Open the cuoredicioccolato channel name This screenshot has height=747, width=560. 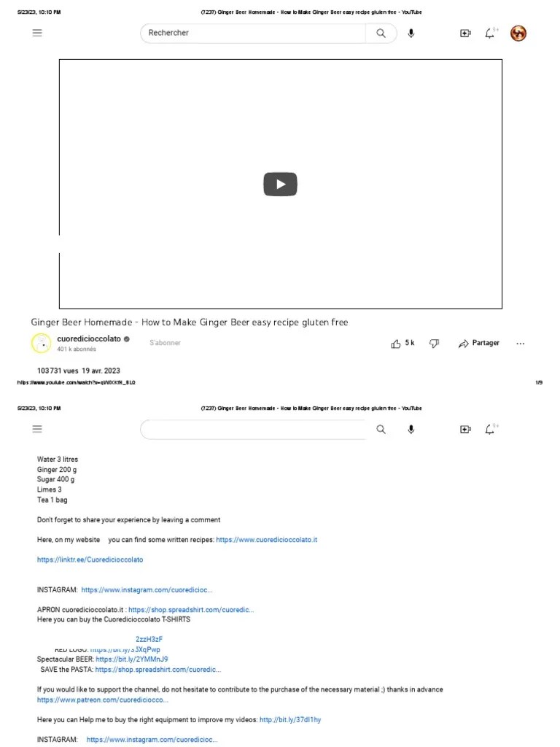tap(89, 338)
